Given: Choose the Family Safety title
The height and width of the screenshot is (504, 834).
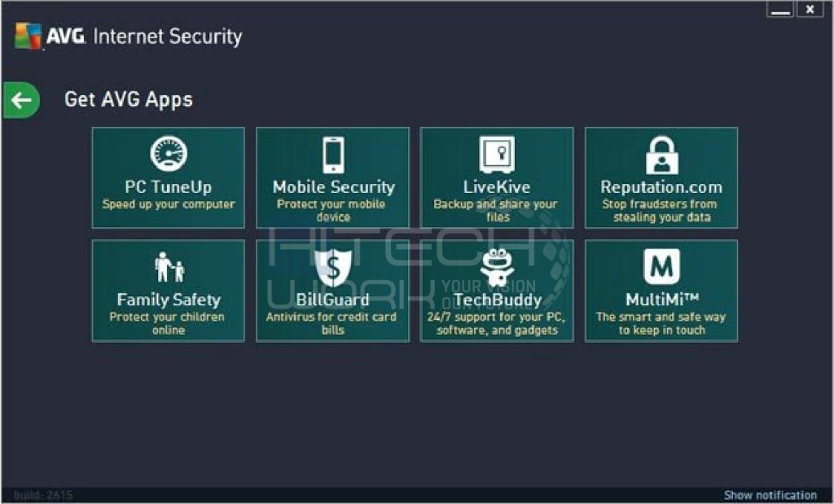Looking at the screenshot, I should pyautogui.click(x=169, y=300).
